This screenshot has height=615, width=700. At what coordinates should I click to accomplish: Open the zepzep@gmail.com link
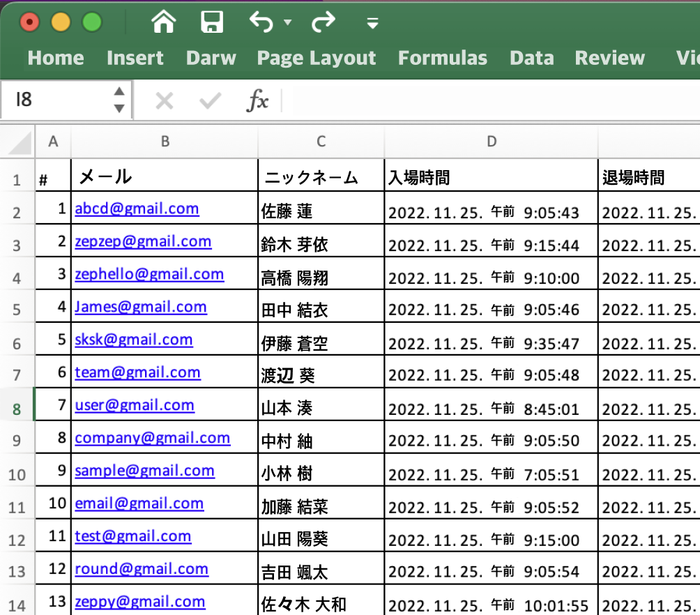click(x=143, y=241)
